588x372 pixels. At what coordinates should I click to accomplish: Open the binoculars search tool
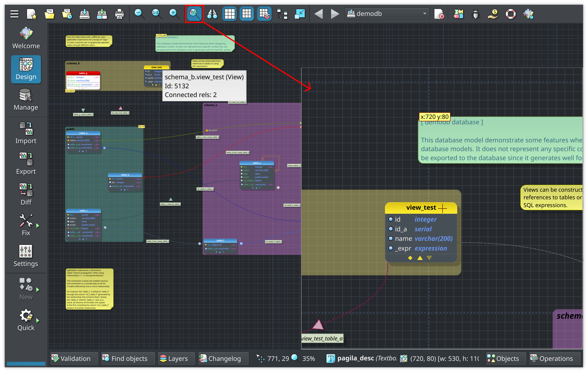[x=212, y=14]
